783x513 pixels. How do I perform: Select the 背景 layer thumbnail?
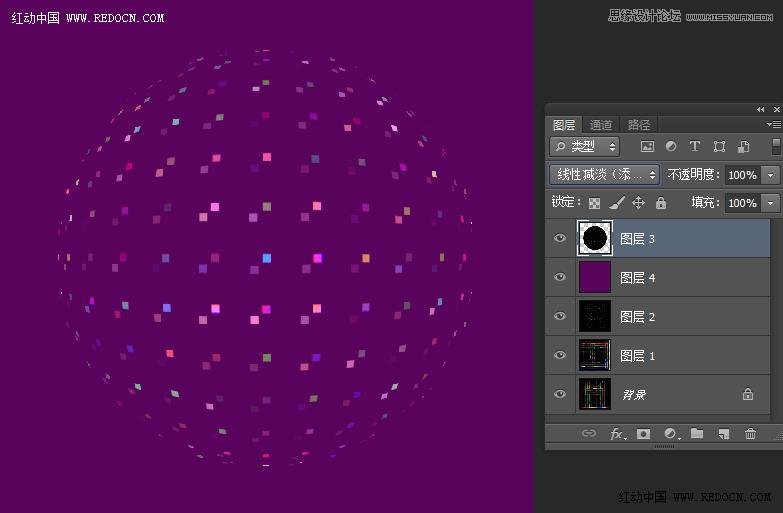tap(595, 394)
